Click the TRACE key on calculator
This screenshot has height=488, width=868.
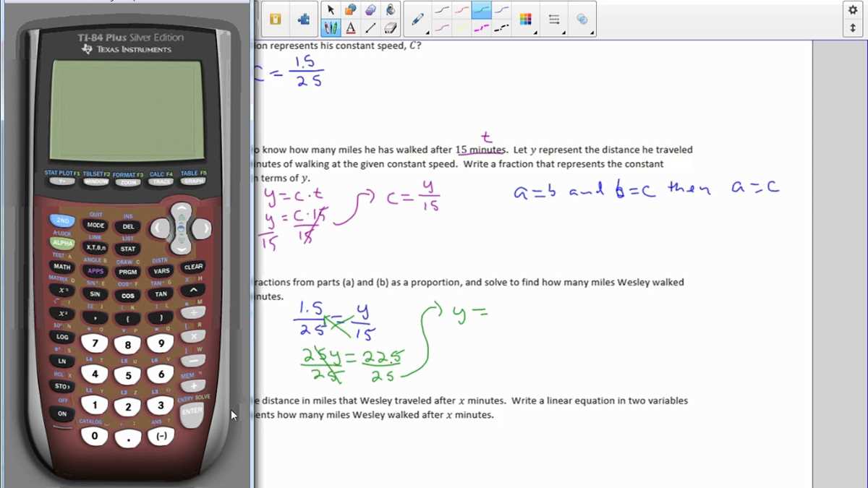point(161,181)
